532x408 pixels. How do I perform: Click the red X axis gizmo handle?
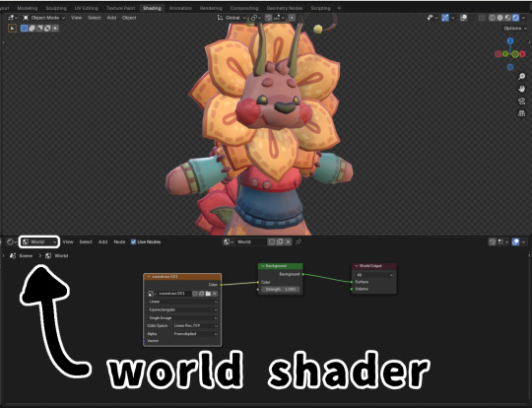pyautogui.click(x=522, y=54)
